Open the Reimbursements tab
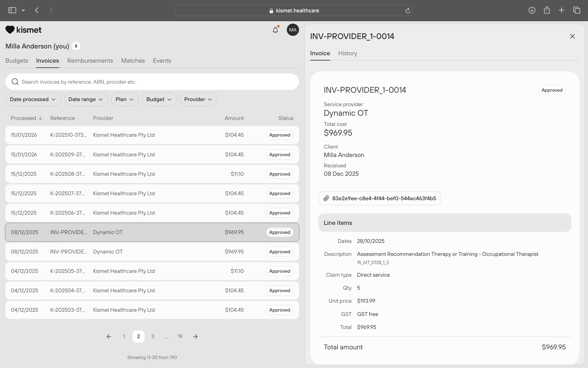The image size is (588, 368). click(90, 61)
